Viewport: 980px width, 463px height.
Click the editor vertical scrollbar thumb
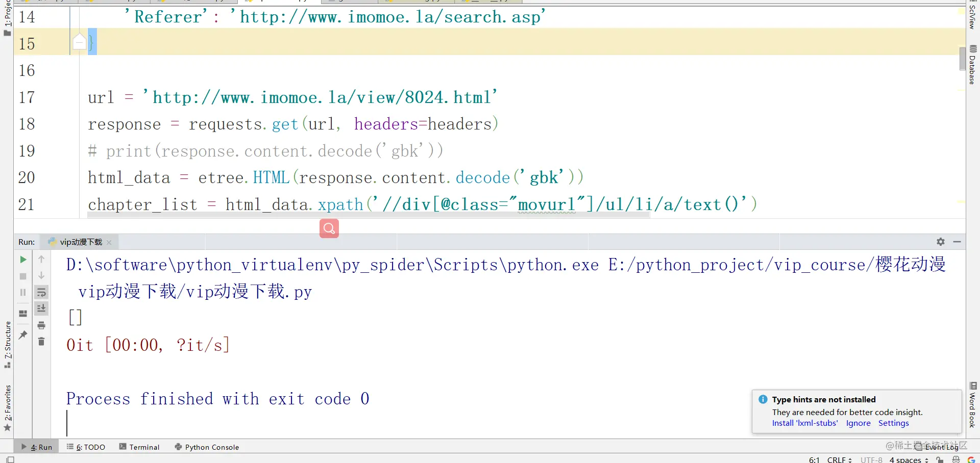[x=962, y=58]
